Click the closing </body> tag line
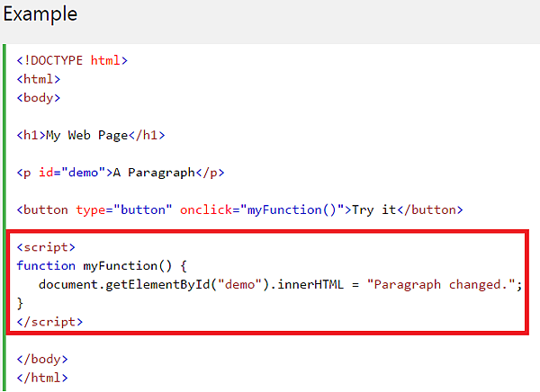 click(42, 360)
